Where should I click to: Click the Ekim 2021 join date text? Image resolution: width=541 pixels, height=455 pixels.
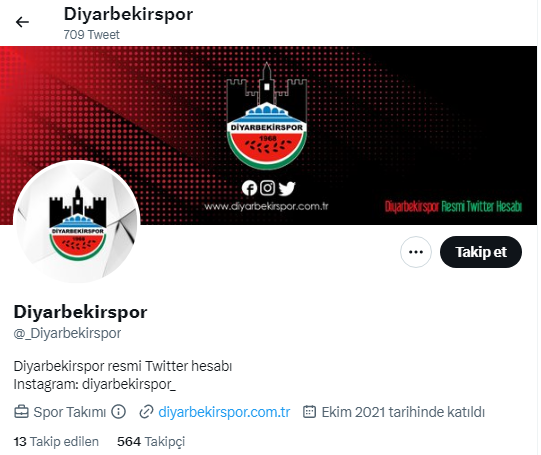[403, 412]
